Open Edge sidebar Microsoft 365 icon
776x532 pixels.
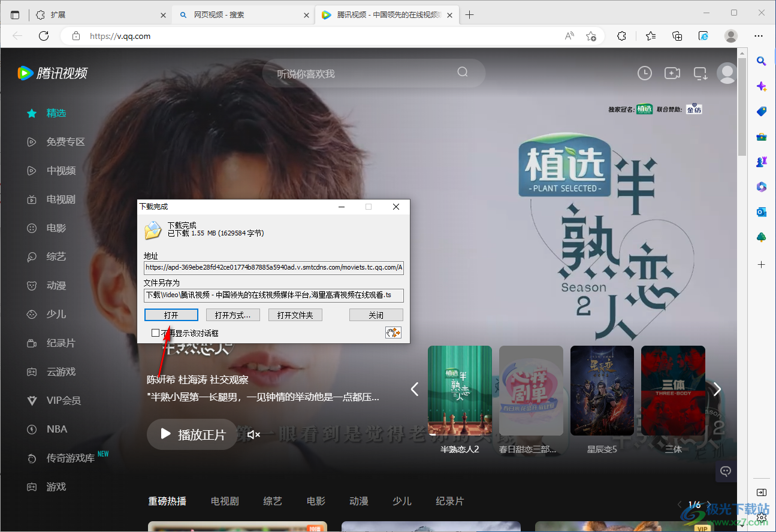pos(762,187)
